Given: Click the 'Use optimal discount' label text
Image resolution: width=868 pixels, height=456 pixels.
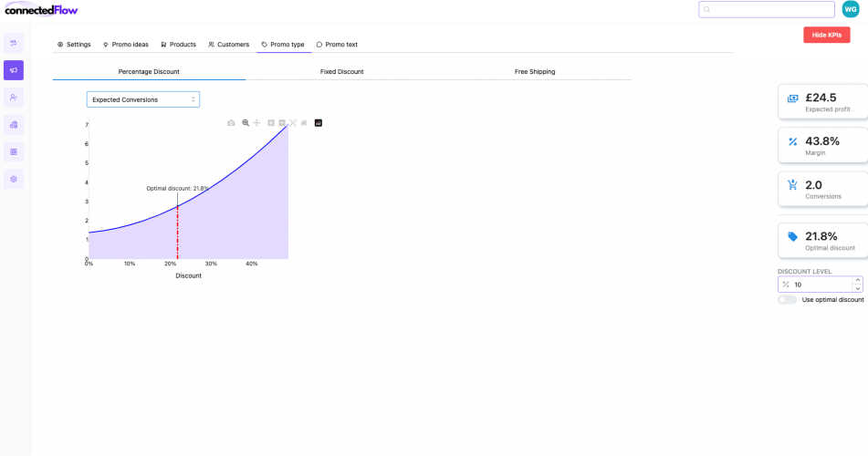Looking at the screenshot, I should click(x=832, y=300).
